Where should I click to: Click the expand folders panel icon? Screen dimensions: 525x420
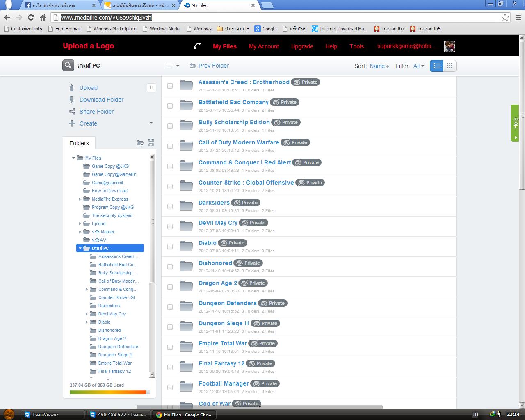pyautogui.click(x=151, y=143)
